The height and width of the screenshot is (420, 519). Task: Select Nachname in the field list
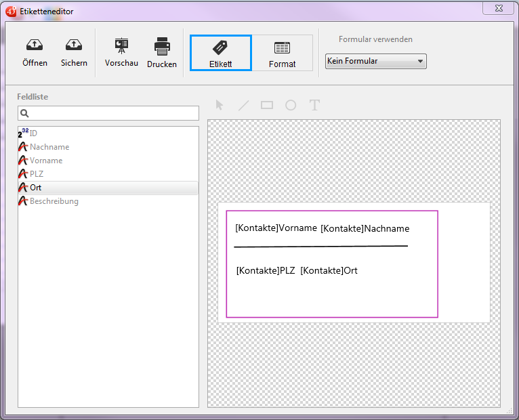pyautogui.click(x=49, y=147)
